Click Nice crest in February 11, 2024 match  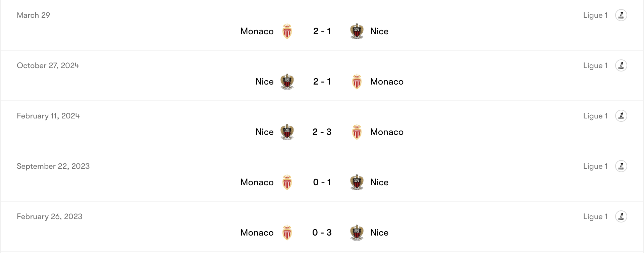coord(287,132)
